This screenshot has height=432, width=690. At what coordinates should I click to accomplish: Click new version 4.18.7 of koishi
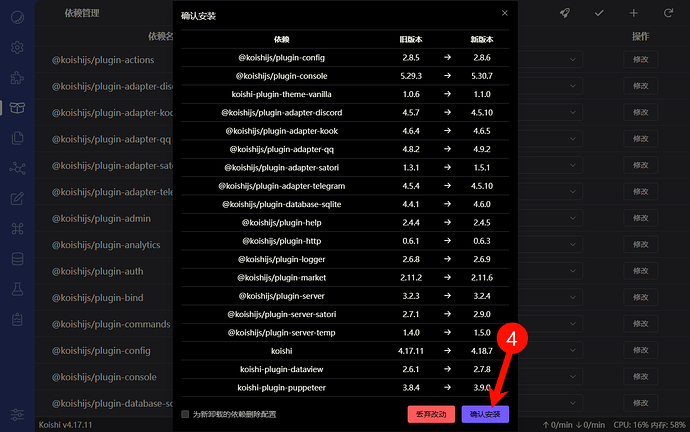point(482,351)
